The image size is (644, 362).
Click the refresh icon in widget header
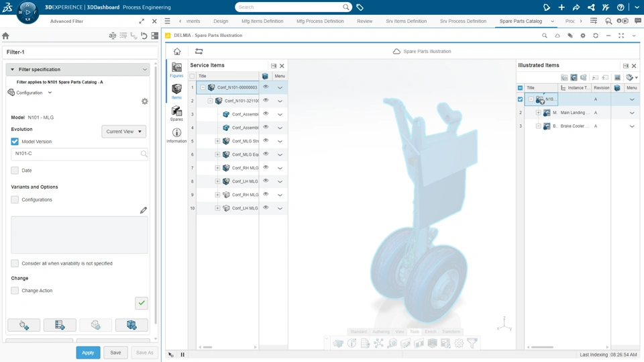click(x=596, y=36)
